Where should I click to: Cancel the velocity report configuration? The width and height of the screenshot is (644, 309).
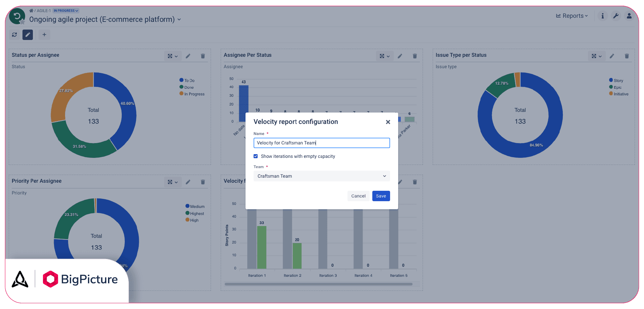[x=358, y=196]
